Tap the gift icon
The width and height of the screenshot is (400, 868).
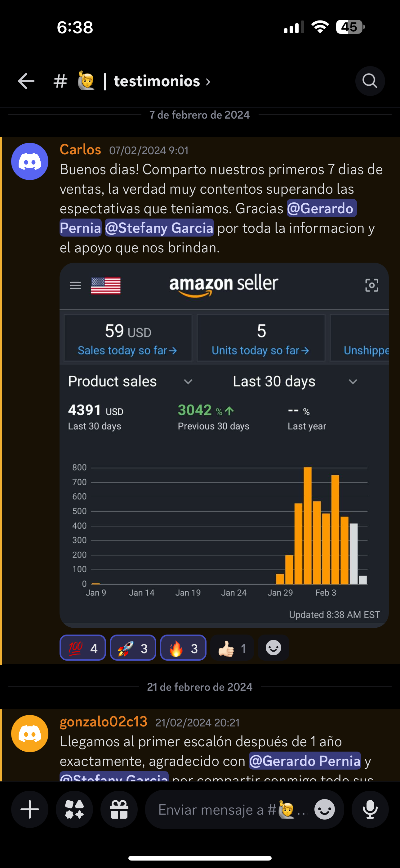119,809
